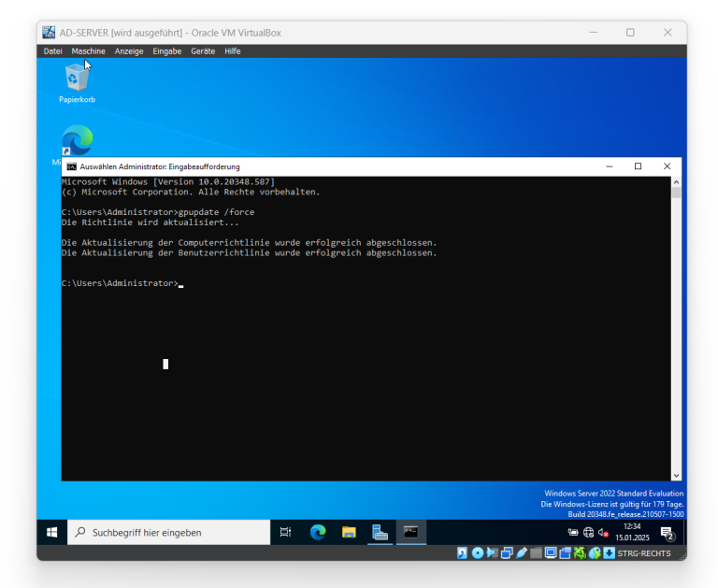Click 'Die Richtlinie wird aktualisiert...' line
This screenshot has height=588, width=718.
[150, 222]
